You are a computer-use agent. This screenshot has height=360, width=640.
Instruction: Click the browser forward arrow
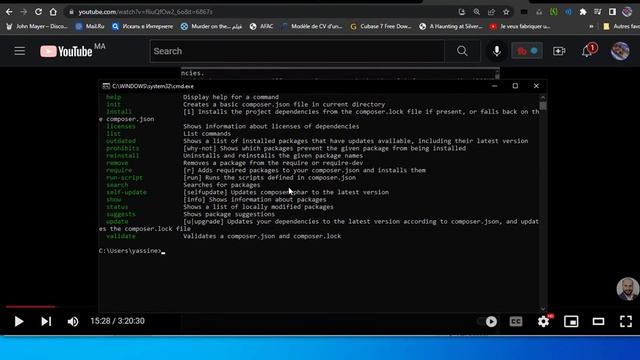[x=24, y=12]
